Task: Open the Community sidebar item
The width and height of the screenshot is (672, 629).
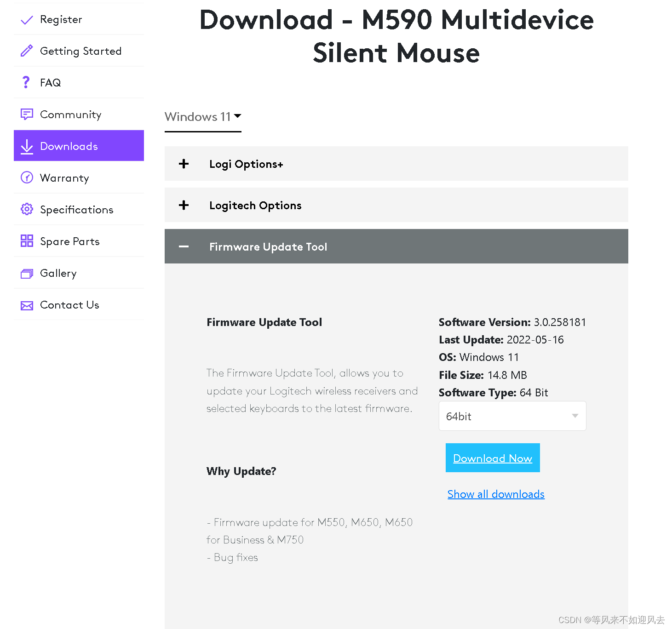Action: (79, 114)
